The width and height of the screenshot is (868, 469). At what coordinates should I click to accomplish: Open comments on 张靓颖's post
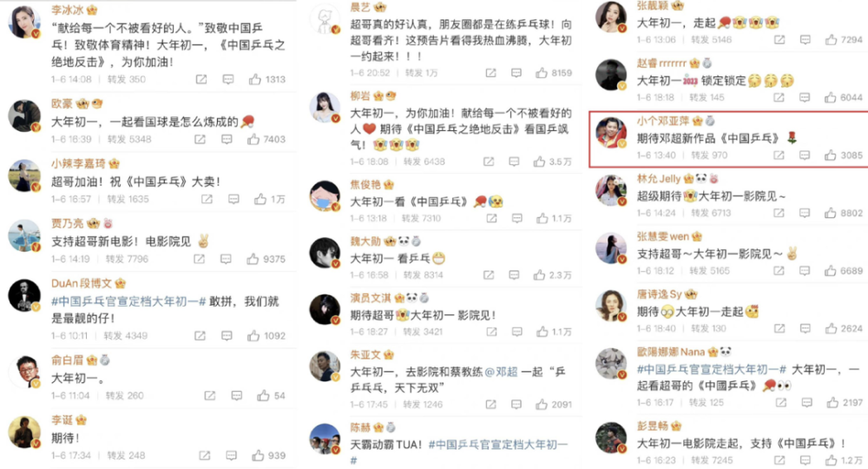point(806,40)
